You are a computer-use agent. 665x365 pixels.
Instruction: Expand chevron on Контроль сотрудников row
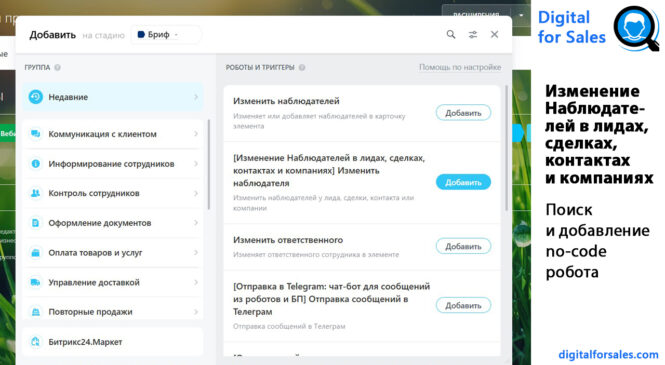point(196,193)
